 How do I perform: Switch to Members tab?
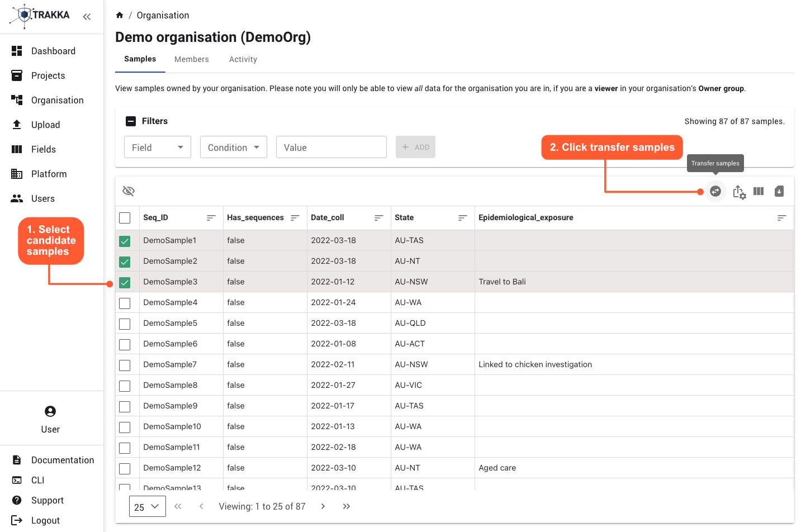192,59
